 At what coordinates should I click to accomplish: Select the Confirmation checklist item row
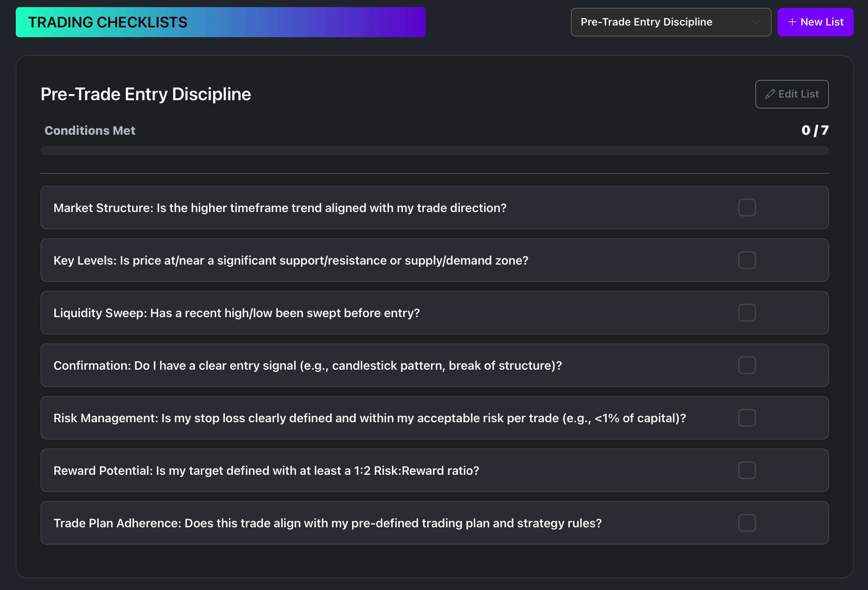[338, 365]
